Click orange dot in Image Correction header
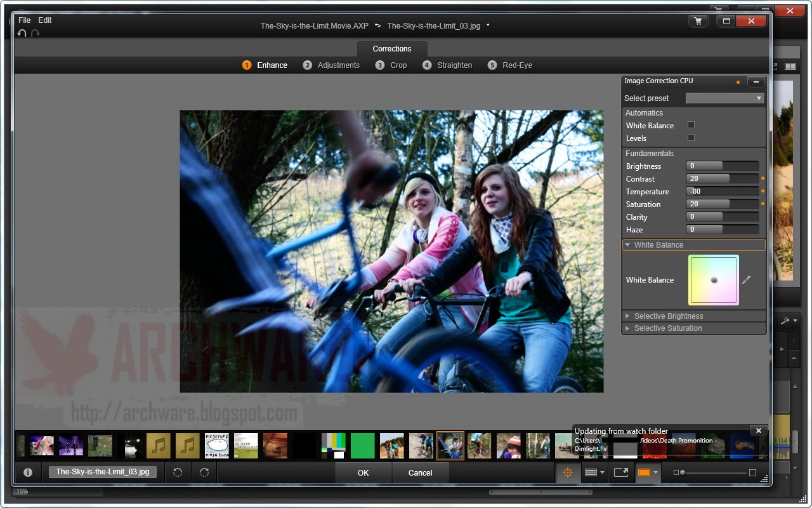Image resolution: width=812 pixels, height=508 pixels. coord(738,82)
